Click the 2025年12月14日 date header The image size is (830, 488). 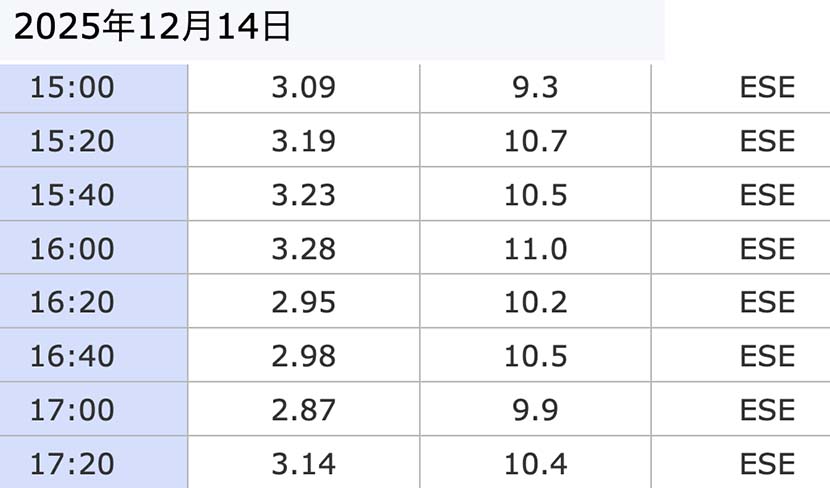tap(152, 27)
